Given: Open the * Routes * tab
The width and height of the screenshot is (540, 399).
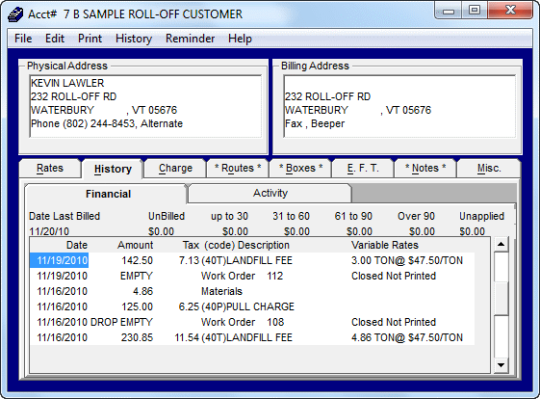Looking at the screenshot, I should 238,168.
